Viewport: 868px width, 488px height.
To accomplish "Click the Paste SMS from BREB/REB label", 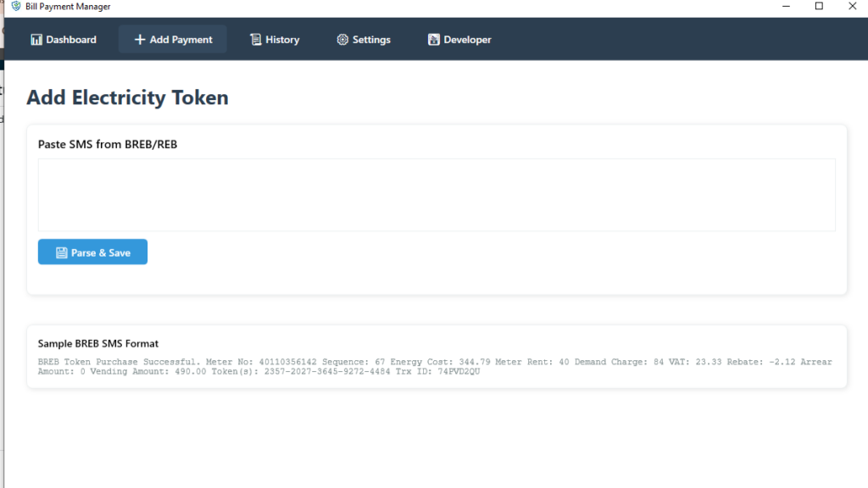I will pos(108,144).
